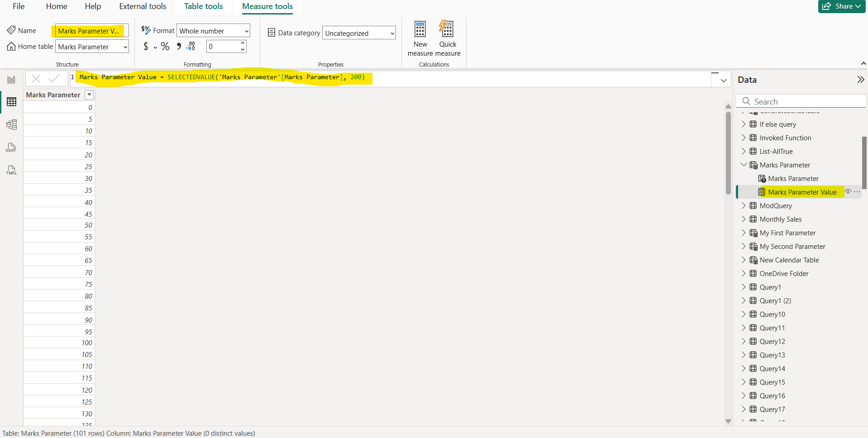Viewport: 868px width, 438px height.
Task: Click the Share button
Action: pyautogui.click(x=842, y=6)
